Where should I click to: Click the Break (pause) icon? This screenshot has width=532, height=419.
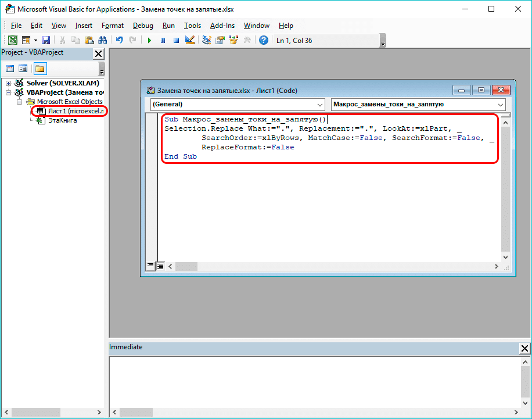coord(163,40)
